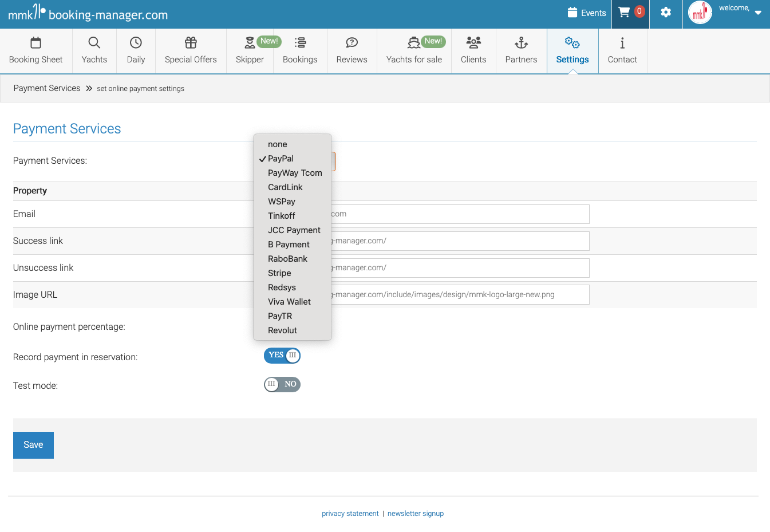Turn off Record payment in reservation

[282, 356]
